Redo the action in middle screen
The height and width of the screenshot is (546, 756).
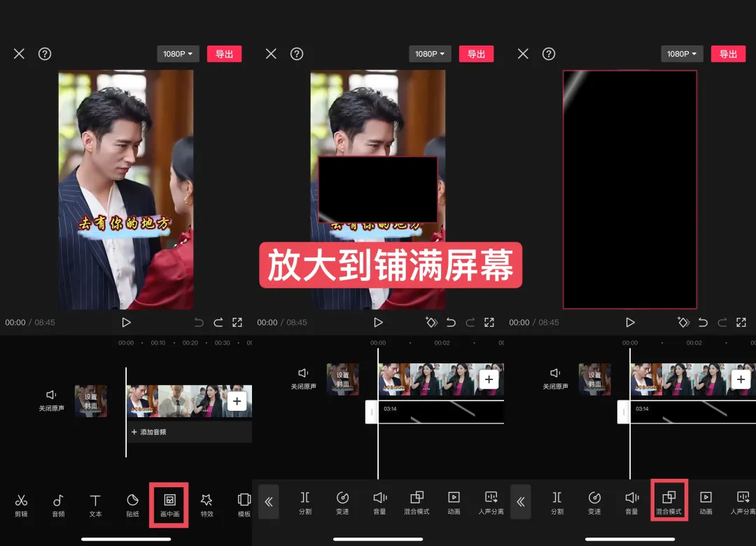point(470,322)
